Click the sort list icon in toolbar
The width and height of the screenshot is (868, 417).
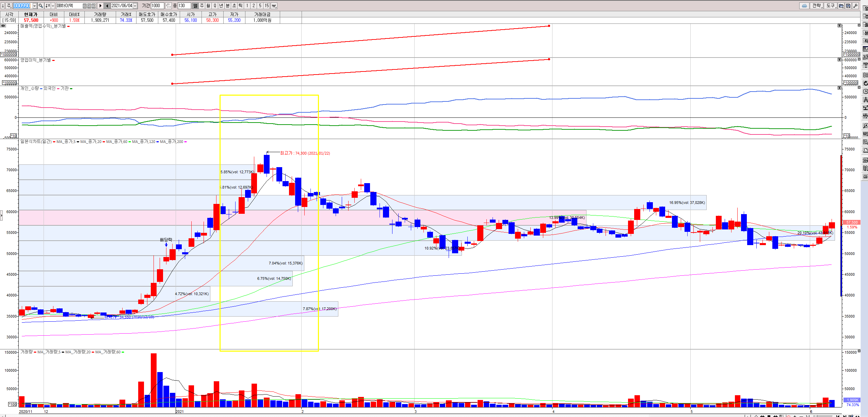coord(48,6)
